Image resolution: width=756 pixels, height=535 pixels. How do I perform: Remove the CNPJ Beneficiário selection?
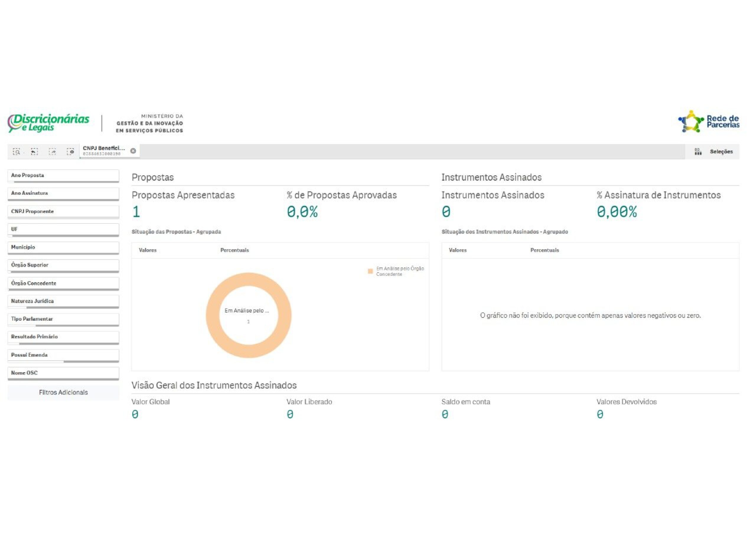(x=133, y=151)
